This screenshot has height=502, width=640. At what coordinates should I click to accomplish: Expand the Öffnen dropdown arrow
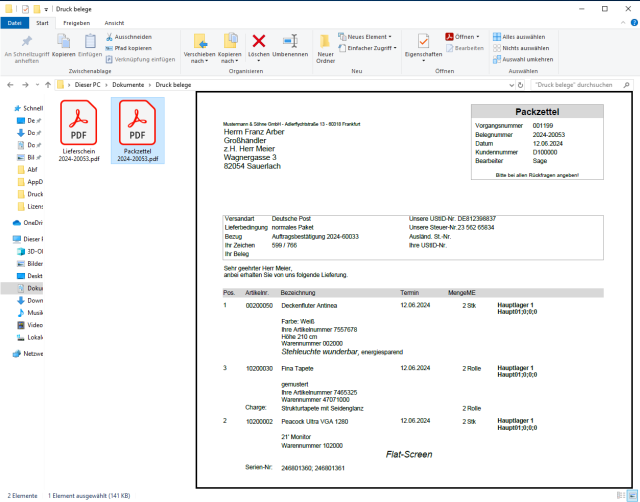[x=478, y=36]
